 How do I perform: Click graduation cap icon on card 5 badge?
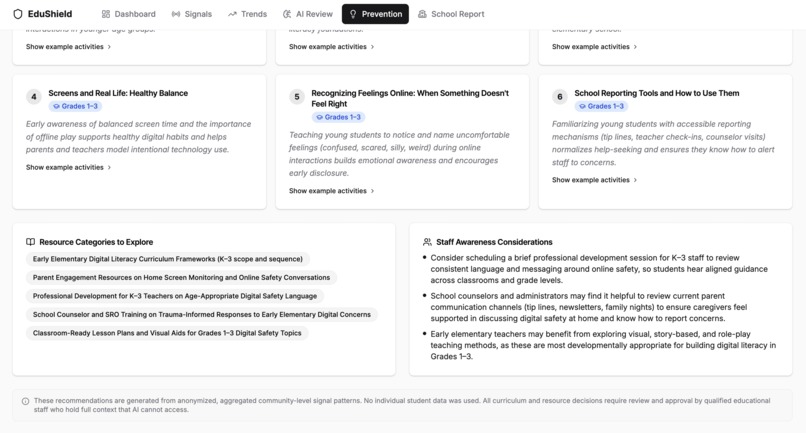tap(320, 117)
